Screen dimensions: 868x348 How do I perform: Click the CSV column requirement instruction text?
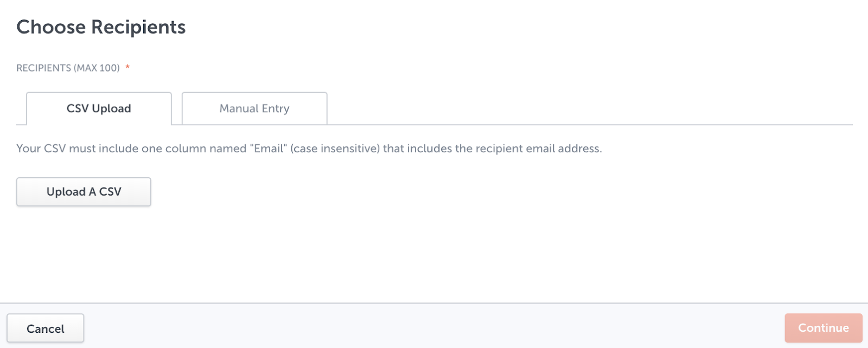(x=309, y=149)
